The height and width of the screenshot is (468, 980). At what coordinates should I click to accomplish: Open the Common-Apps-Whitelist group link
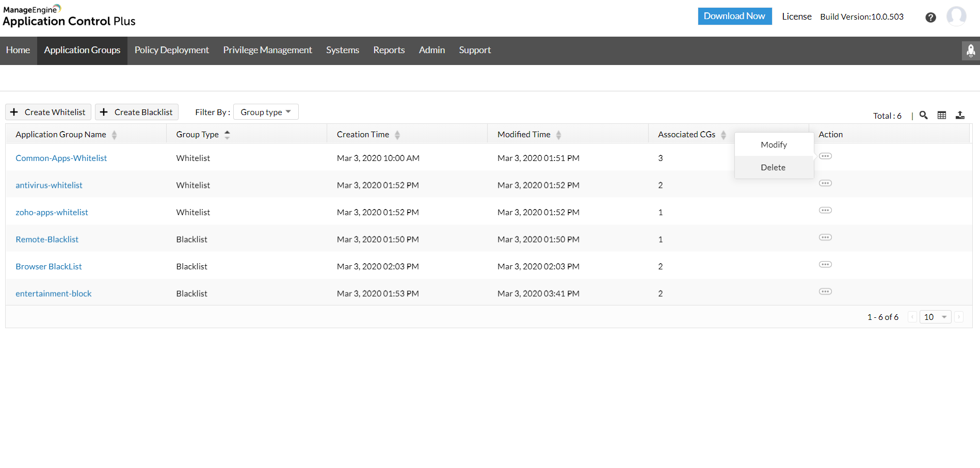[61, 158]
